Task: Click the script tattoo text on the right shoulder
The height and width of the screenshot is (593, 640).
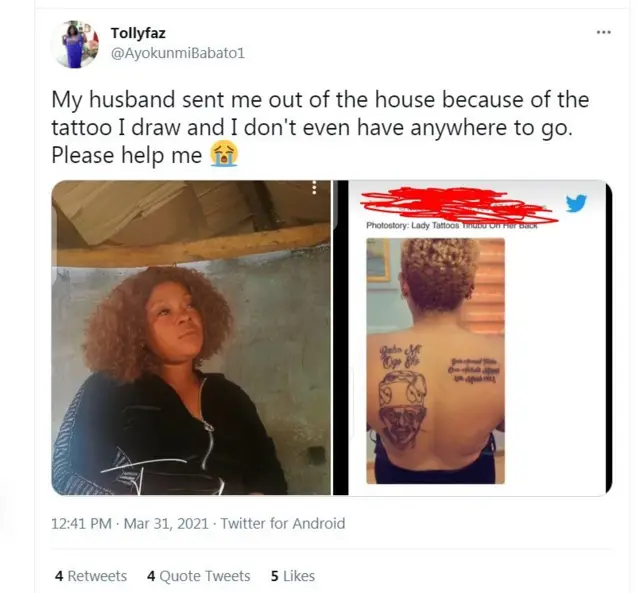Action: tap(472, 371)
